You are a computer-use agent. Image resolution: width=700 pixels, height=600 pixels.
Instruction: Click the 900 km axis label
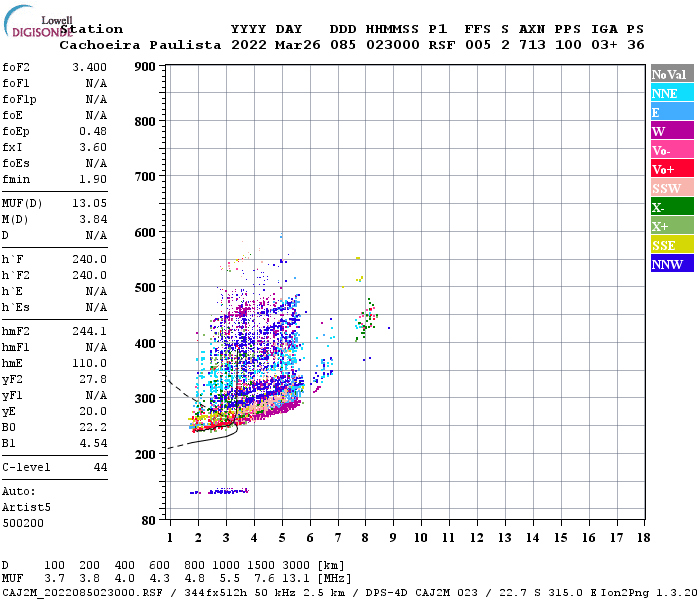[x=145, y=67]
